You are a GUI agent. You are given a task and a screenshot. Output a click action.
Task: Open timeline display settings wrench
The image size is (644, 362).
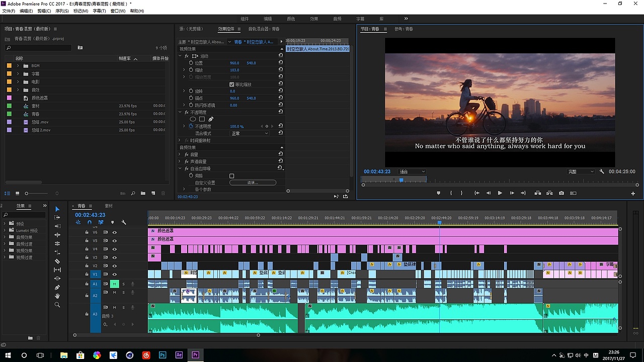coord(124,222)
